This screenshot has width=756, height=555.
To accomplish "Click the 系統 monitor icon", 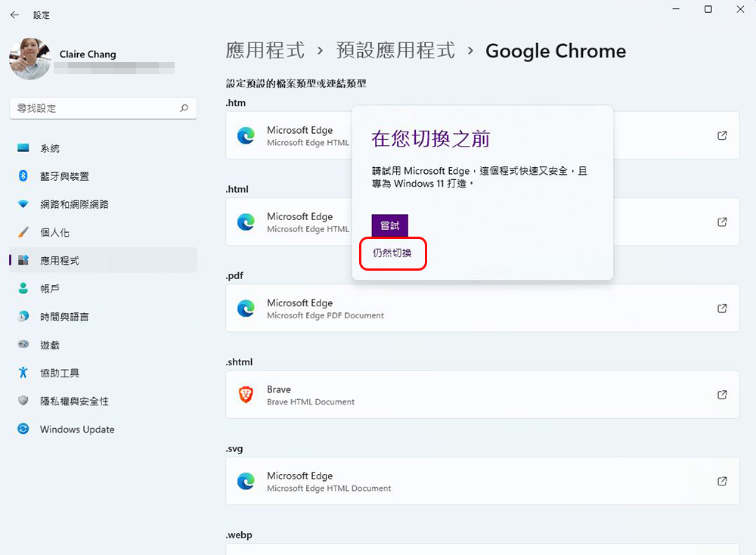I will 23,147.
